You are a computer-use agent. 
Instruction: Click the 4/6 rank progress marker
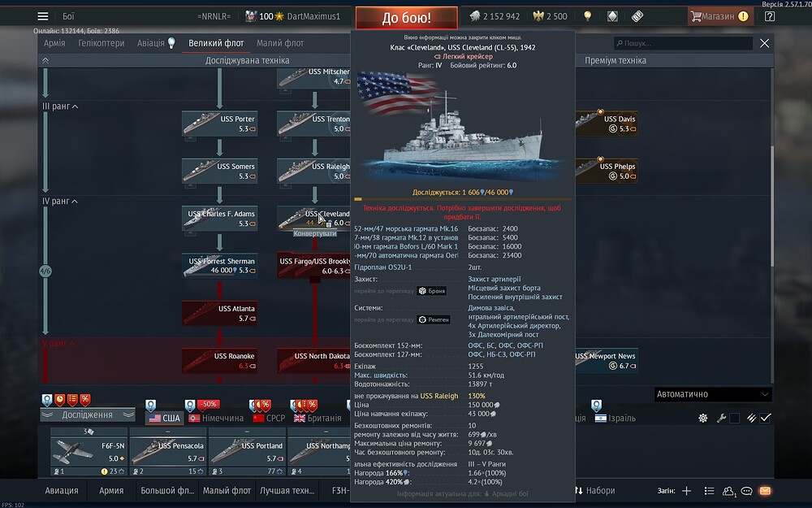[x=45, y=271]
